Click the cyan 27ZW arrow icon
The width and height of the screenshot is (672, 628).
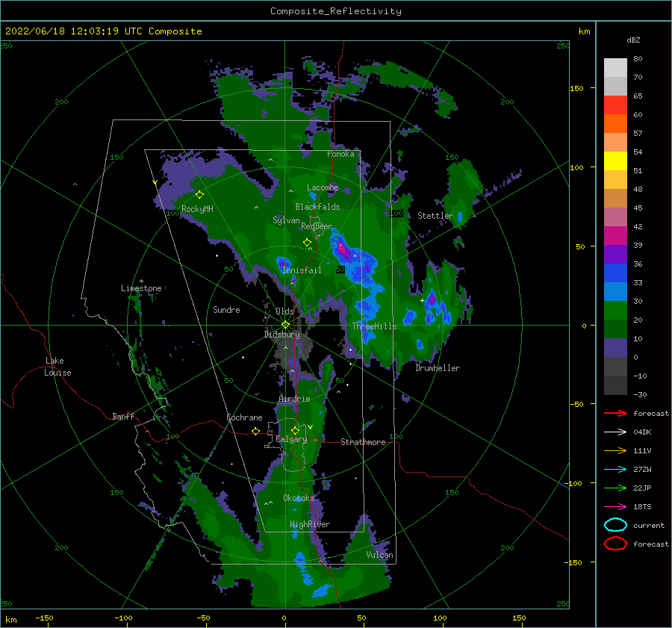[615, 470]
